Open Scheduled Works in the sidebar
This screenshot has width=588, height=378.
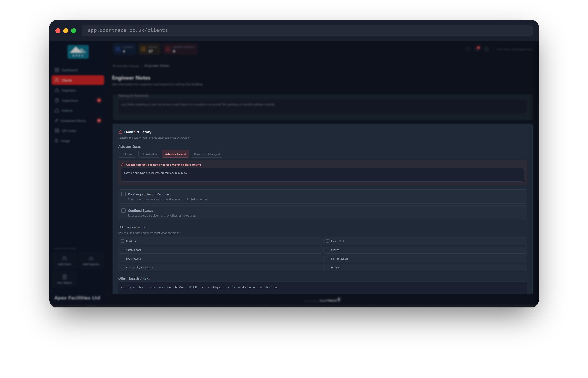click(78, 121)
